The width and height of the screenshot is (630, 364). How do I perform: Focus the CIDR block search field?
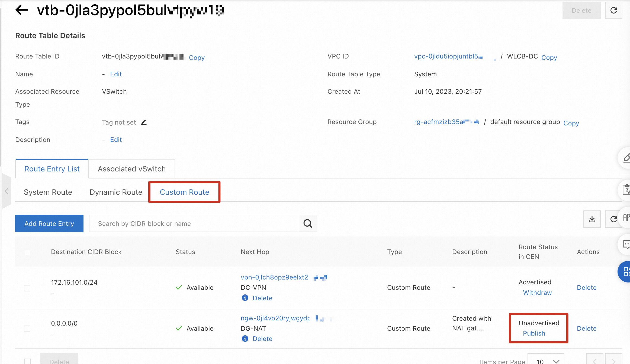[194, 223]
